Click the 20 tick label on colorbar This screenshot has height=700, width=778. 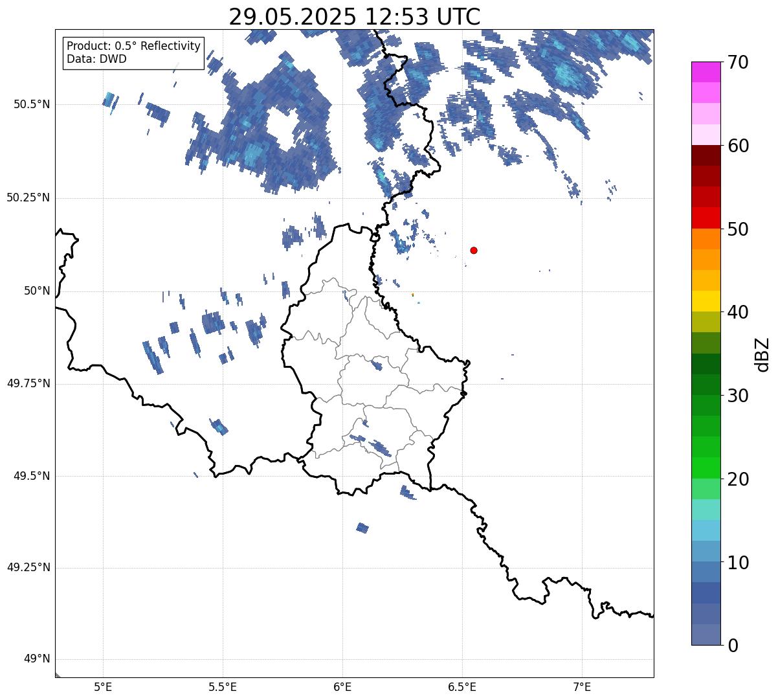tap(738, 479)
